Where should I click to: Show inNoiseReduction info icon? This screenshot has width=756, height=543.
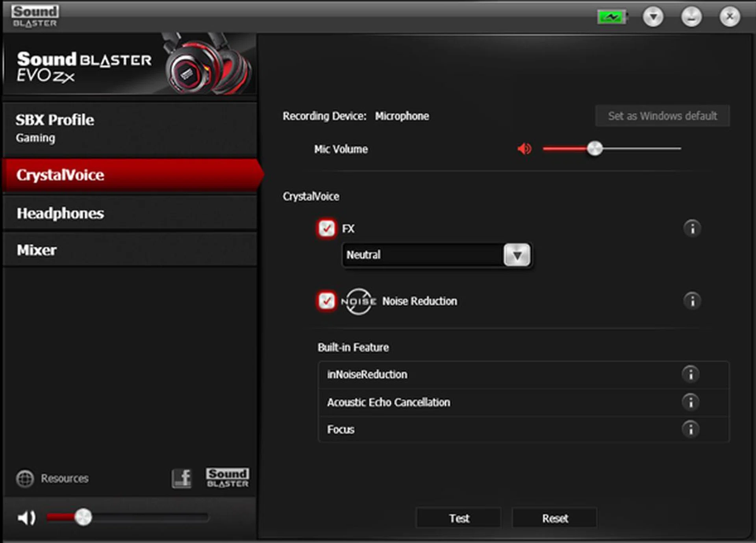click(690, 374)
